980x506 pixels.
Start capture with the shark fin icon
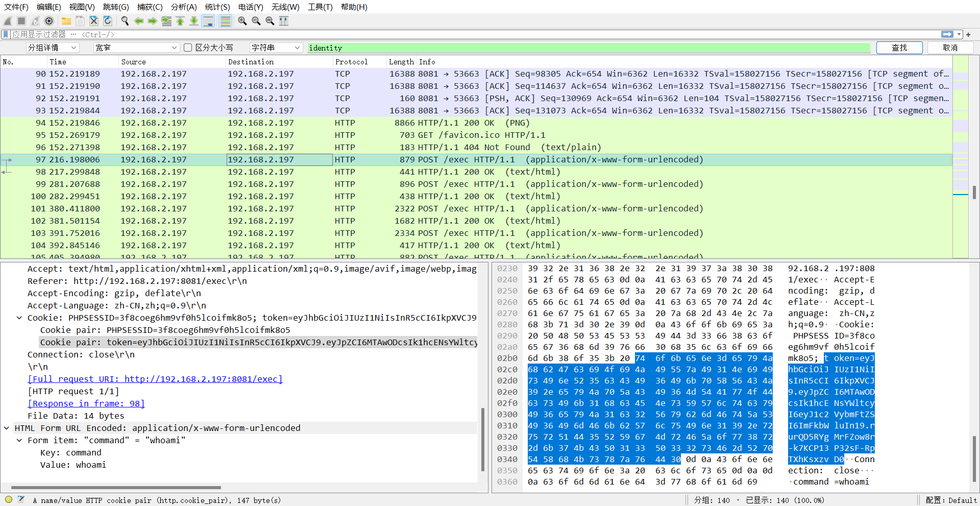(8, 21)
